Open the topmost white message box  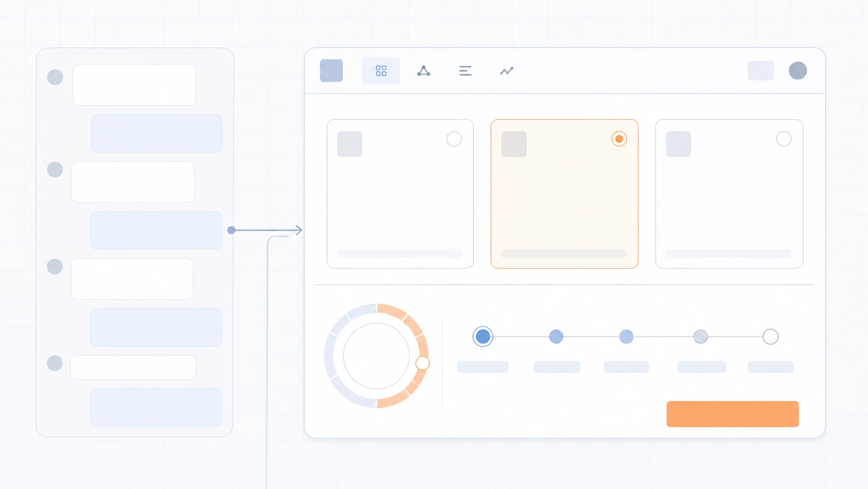(x=134, y=85)
